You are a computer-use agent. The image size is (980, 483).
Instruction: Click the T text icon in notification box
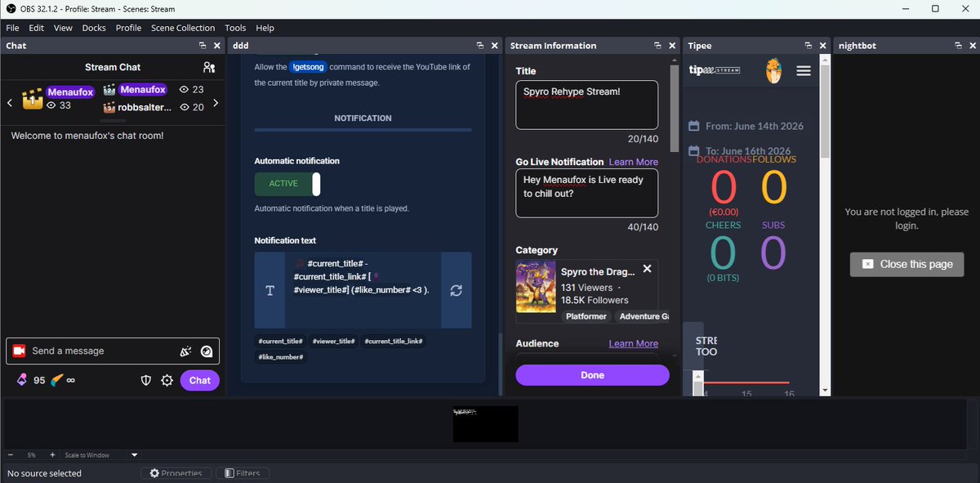coord(269,290)
